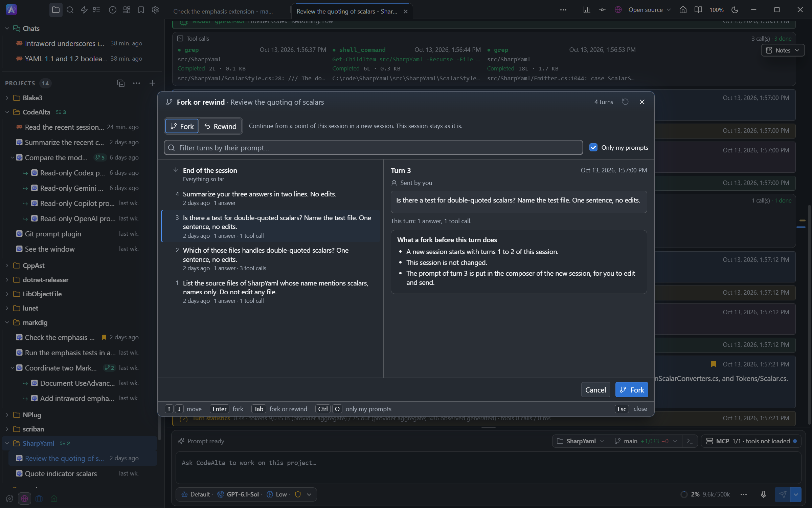Viewport: 812px width, 508px height.
Task: Open the SharpYaml folder dropdown in composer
Action: (x=581, y=441)
